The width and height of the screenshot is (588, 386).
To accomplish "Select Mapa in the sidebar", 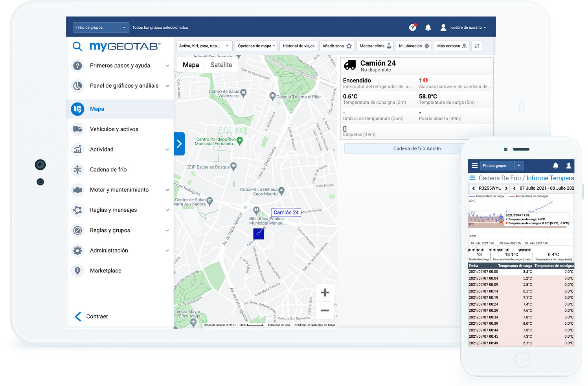I will [120, 109].
